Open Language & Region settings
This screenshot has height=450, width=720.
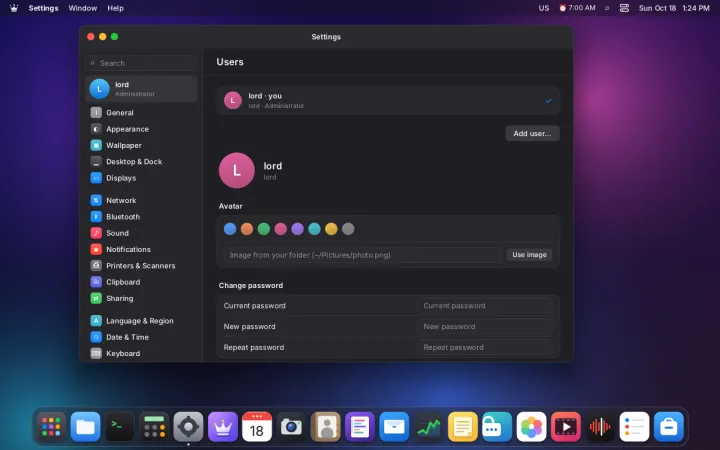click(141, 321)
